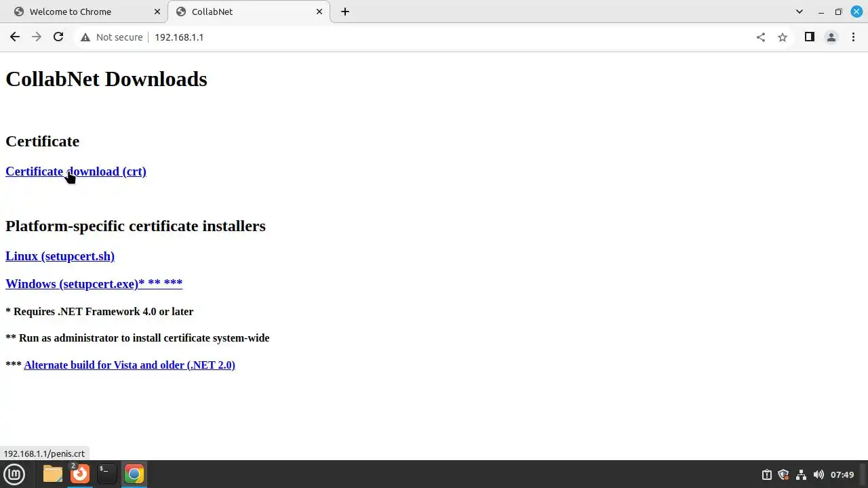
Task: Click the Requires .NET Framework 4.0 note
Action: (100, 312)
